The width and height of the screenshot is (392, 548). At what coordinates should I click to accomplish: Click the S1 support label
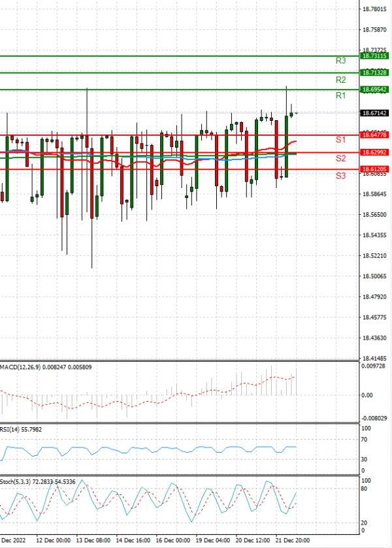[x=340, y=140]
